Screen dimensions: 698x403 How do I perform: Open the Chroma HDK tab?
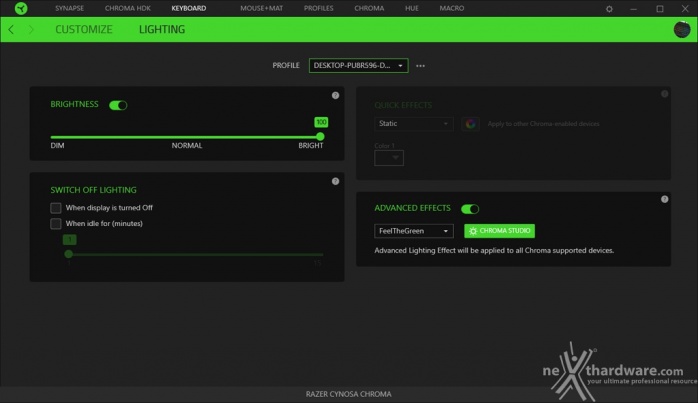(128, 8)
